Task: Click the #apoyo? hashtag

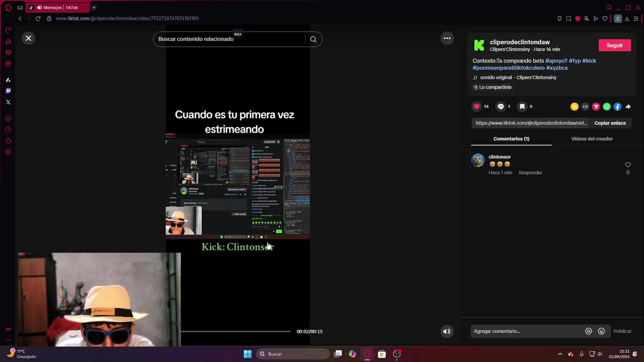Action: tap(556, 61)
